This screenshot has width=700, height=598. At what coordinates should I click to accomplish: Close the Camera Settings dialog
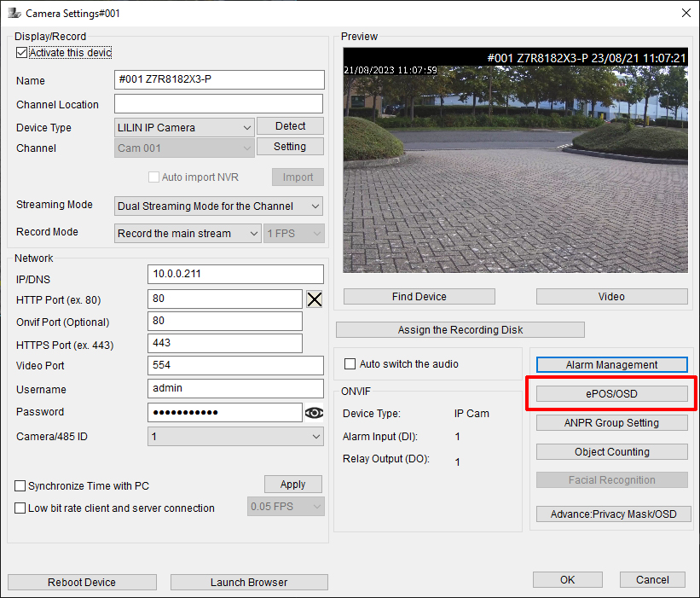686,13
